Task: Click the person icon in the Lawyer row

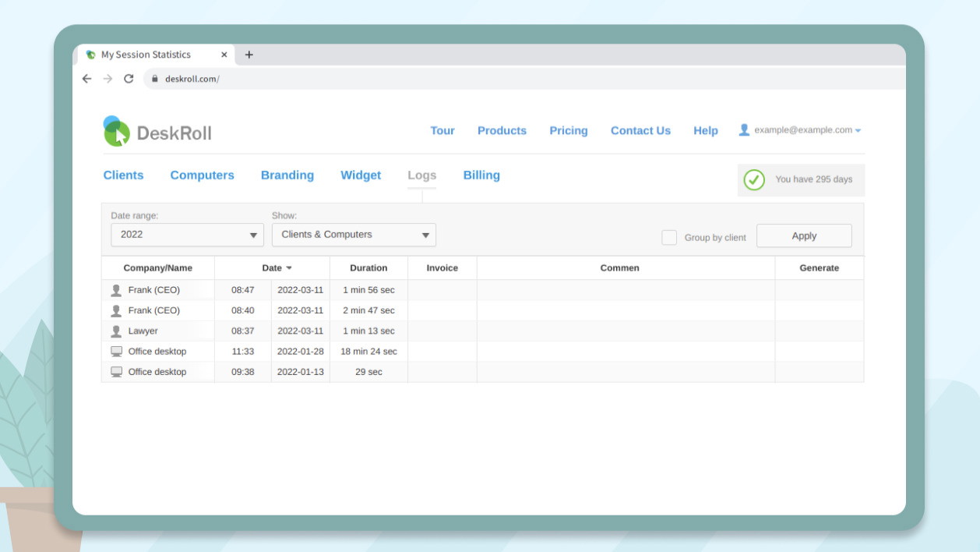Action: 116,331
